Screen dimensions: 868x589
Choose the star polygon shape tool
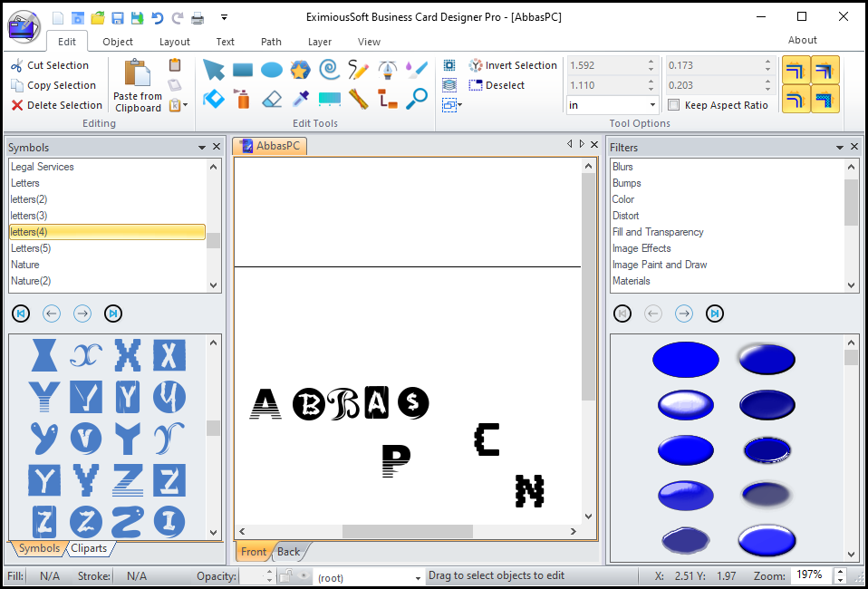[x=301, y=70]
